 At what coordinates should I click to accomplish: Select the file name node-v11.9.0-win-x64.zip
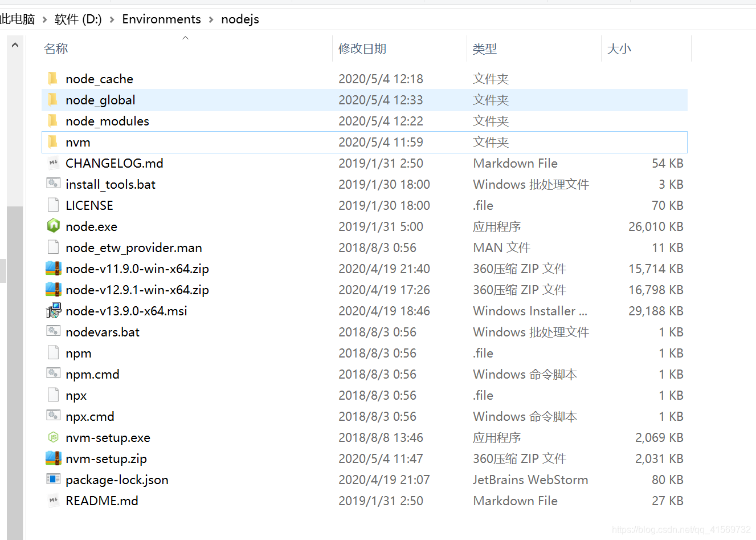137,269
